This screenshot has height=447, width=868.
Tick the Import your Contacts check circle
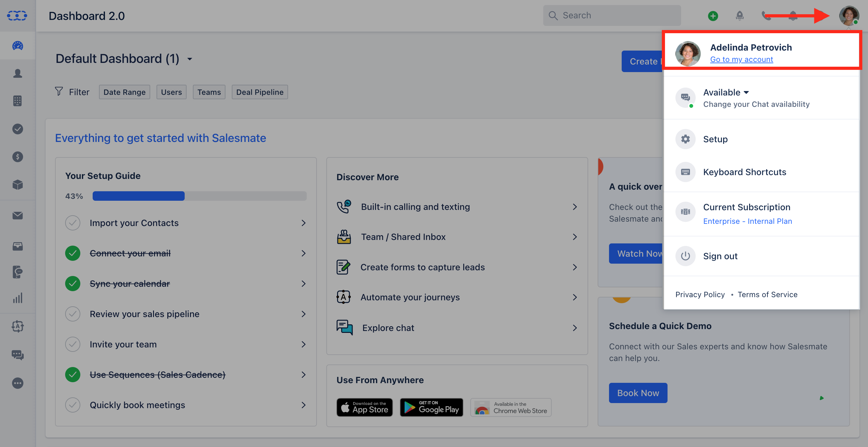(72, 223)
